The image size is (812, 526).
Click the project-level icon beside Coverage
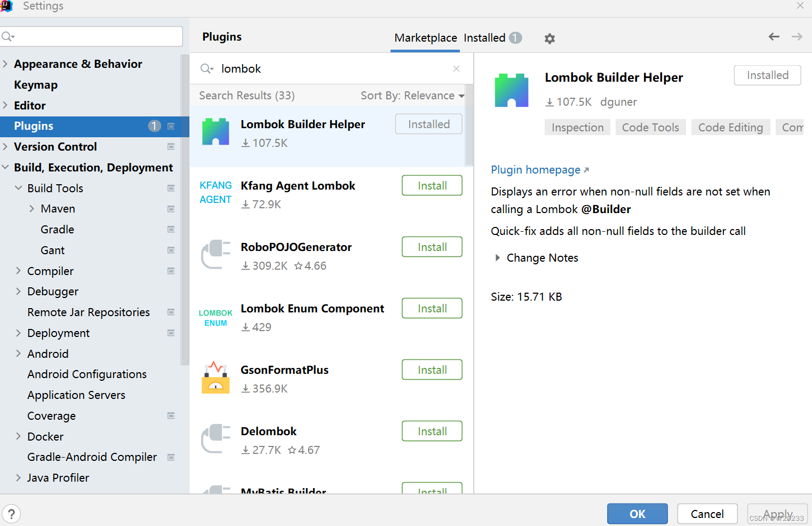[171, 415]
